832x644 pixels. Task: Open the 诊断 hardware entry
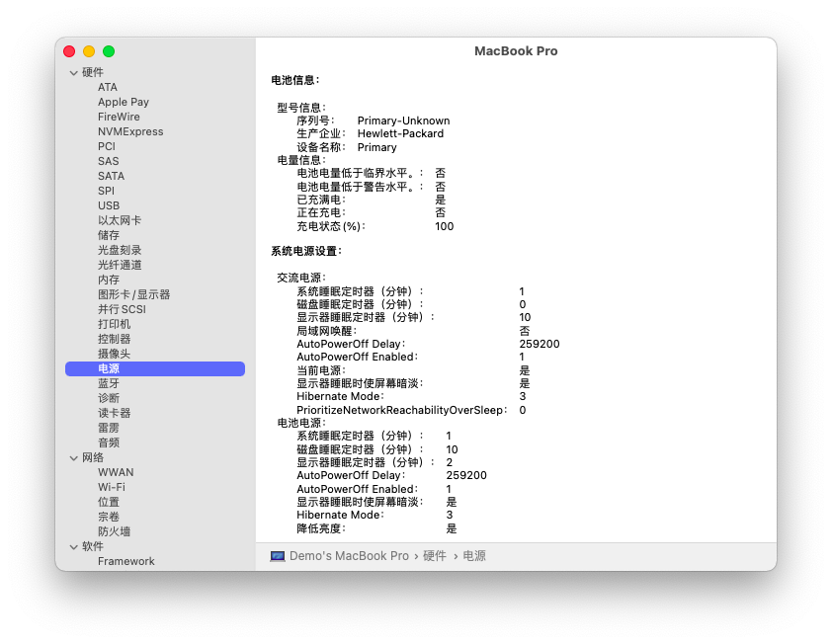point(109,398)
